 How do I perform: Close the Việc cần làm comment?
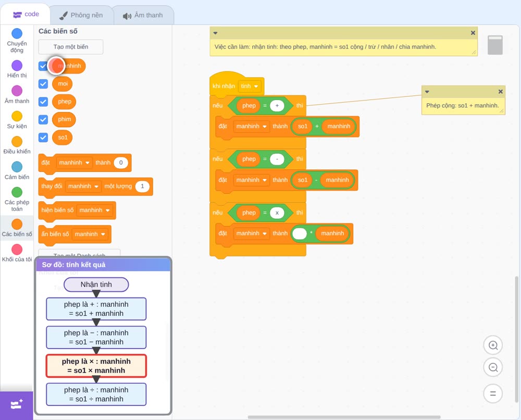pyautogui.click(x=473, y=33)
